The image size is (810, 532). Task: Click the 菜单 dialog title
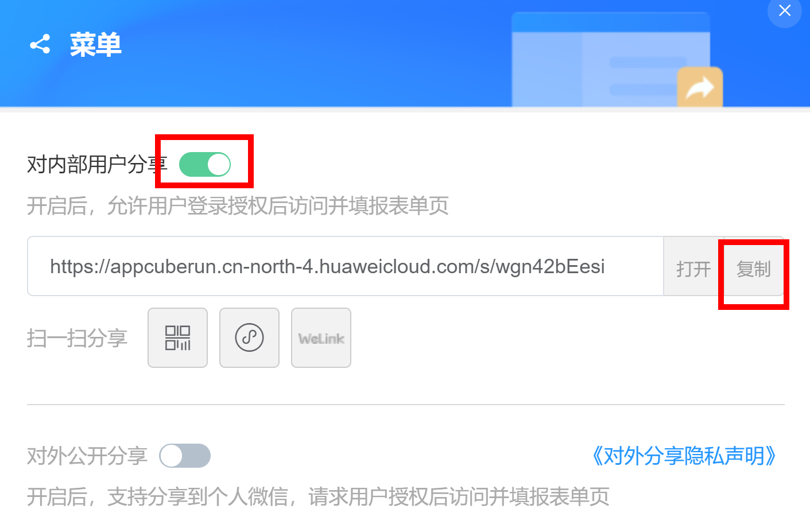coord(95,45)
